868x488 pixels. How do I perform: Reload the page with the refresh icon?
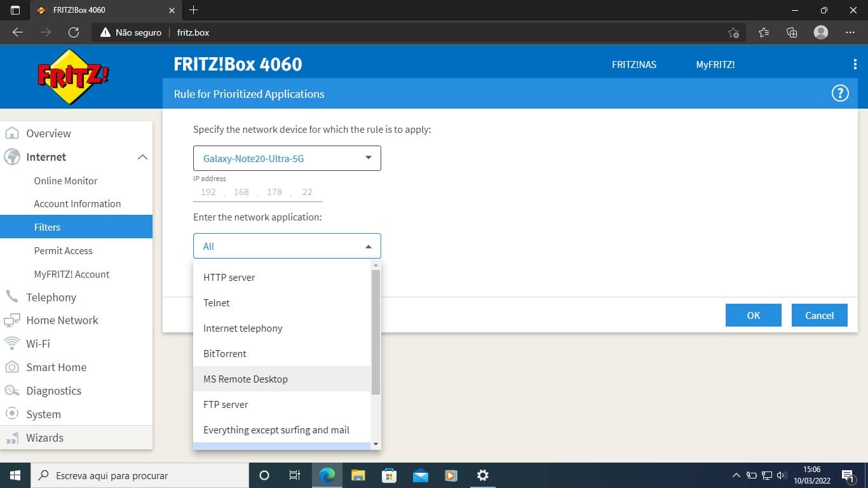[73, 32]
